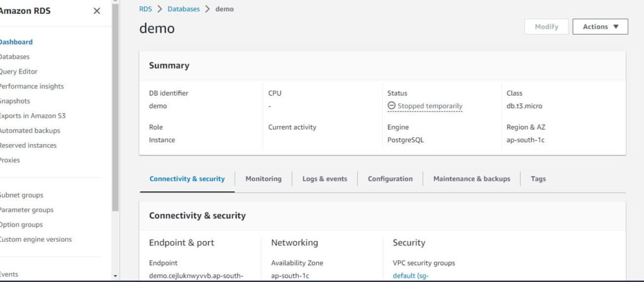Open Automated backups page
This screenshot has height=282, width=644.
[x=30, y=131]
